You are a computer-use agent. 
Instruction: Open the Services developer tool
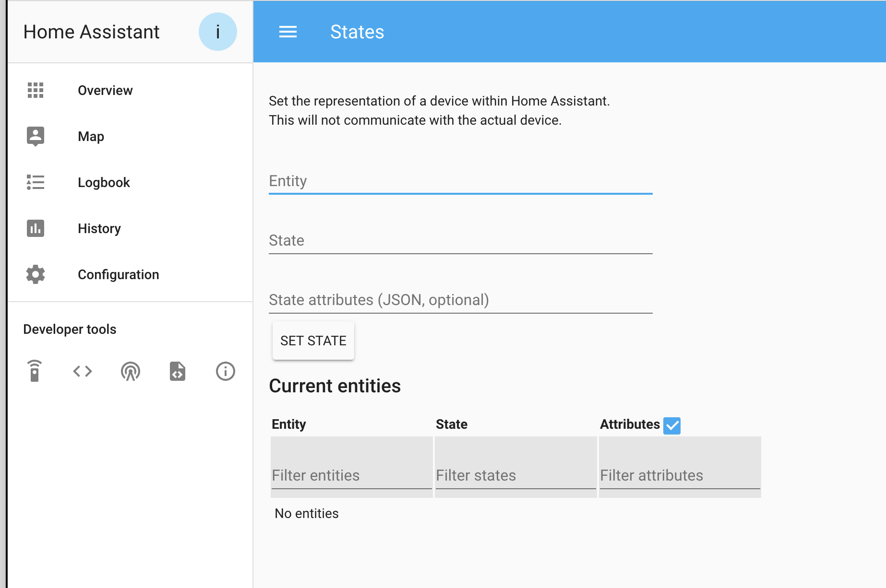(x=35, y=371)
